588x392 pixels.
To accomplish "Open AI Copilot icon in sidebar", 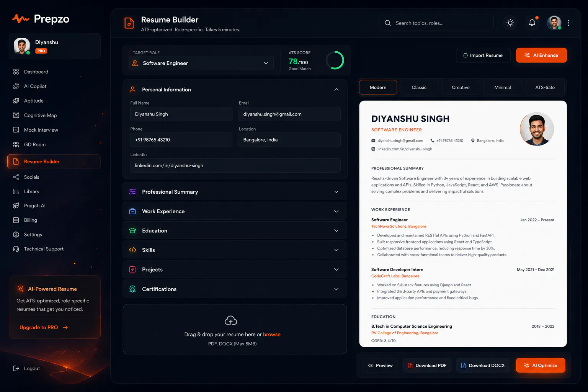I will point(16,86).
